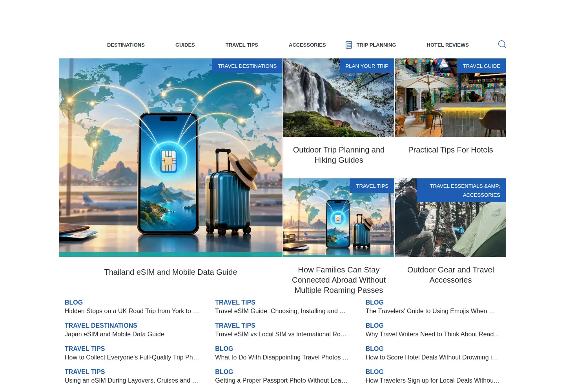565x392 pixels.
Task: Open Travel eSIM Guide: Choosing, Installing post
Action: [280, 311]
